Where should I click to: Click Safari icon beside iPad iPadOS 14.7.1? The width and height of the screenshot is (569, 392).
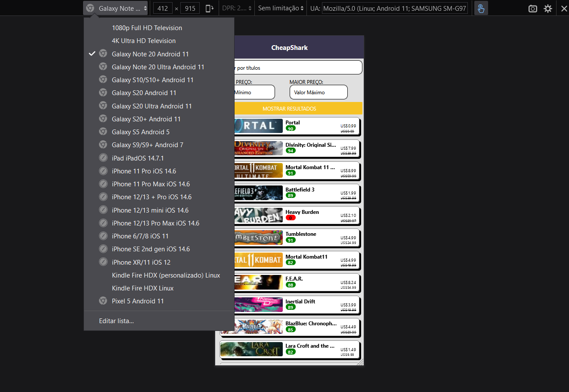pyautogui.click(x=103, y=158)
